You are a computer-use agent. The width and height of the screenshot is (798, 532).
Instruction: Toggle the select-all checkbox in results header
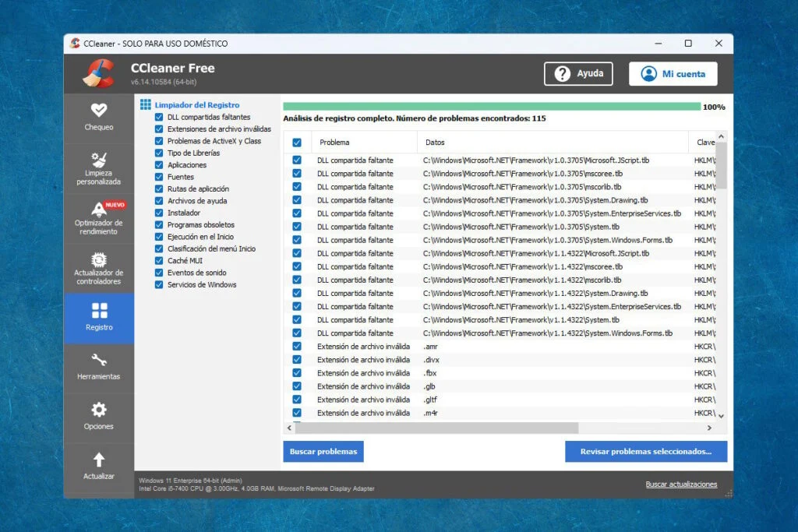click(x=297, y=142)
